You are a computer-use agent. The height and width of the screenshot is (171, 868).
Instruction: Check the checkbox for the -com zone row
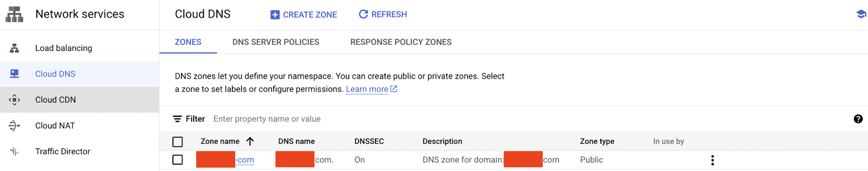[x=177, y=160]
